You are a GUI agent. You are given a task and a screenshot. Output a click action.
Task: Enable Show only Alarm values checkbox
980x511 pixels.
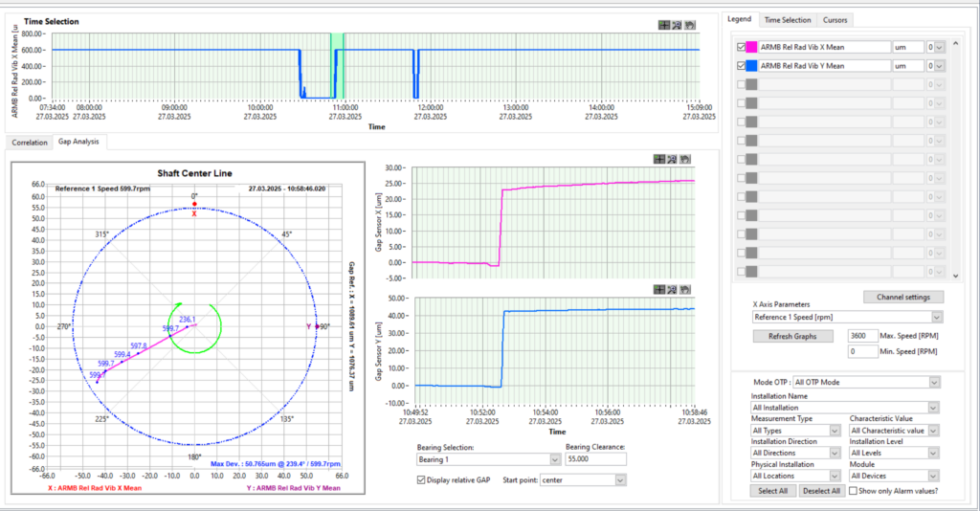pos(853,491)
